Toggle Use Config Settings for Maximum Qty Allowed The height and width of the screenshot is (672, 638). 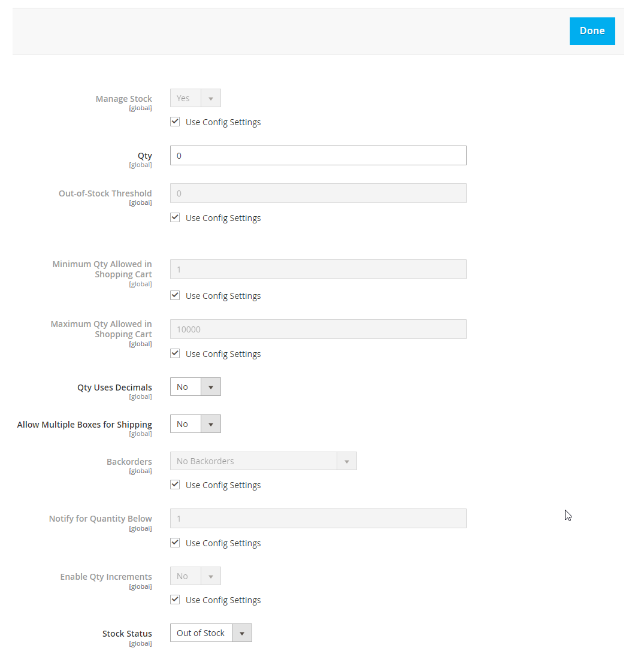175,353
